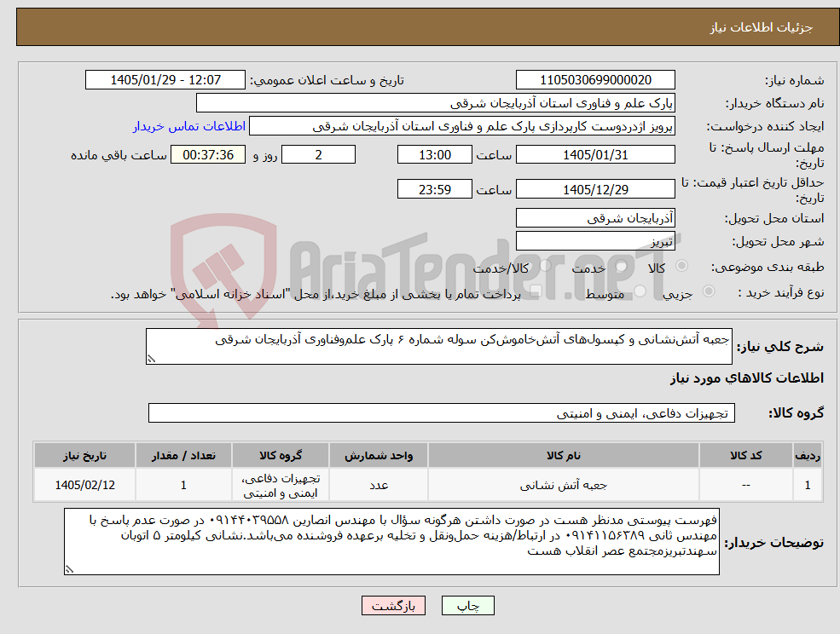Click the buyer notes text area
This screenshot has height=634, width=840.
391,542
